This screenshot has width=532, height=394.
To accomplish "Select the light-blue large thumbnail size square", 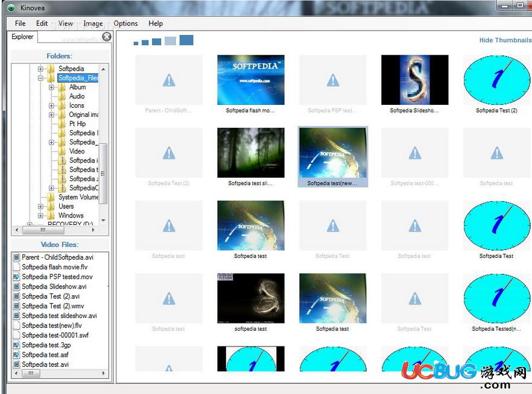I will pyautogui.click(x=170, y=41).
